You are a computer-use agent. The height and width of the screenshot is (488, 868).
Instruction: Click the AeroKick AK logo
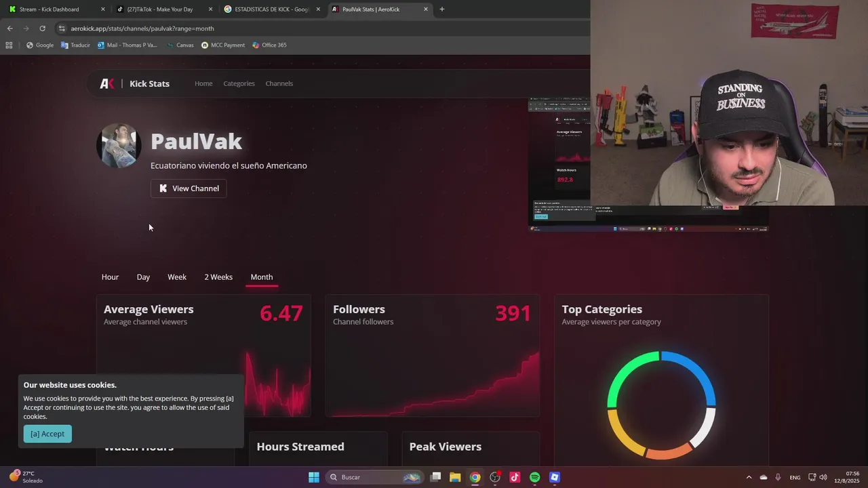click(x=107, y=83)
